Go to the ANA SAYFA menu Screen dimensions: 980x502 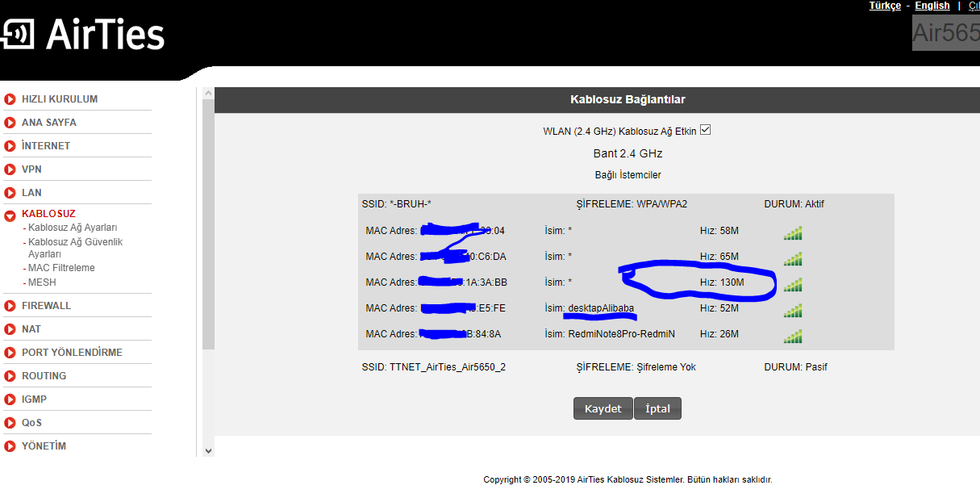(x=49, y=123)
